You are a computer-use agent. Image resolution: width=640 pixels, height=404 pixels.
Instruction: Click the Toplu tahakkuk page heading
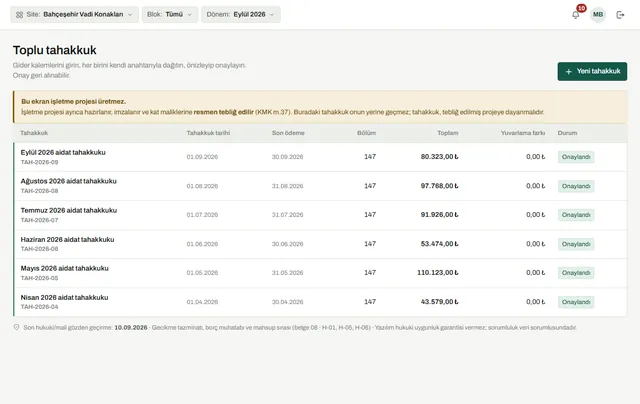54,50
